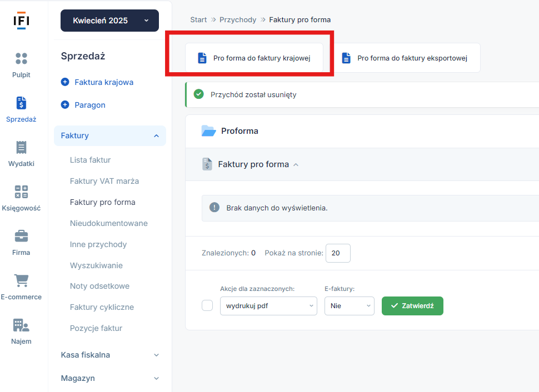Click plus icon beside Faktura krajowa
Viewport: 539px width, 392px height.
coord(65,82)
